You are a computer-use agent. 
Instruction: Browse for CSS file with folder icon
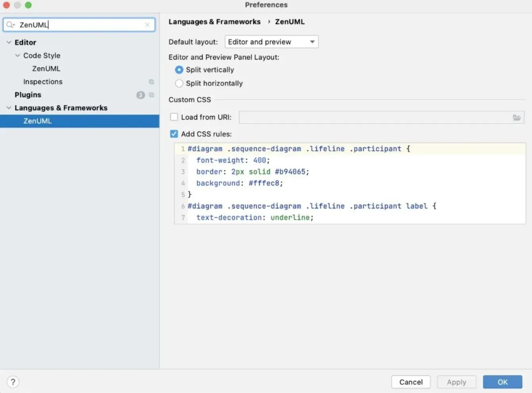pyautogui.click(x=517, y=118)
